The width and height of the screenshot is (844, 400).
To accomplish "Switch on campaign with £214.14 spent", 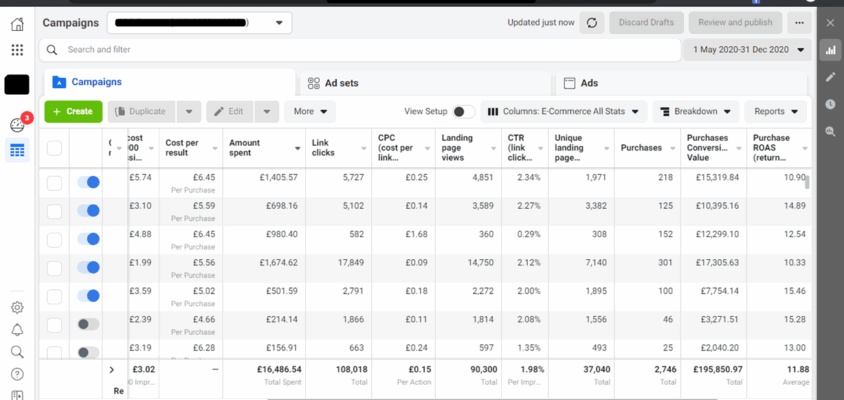I will pos(88,324).
